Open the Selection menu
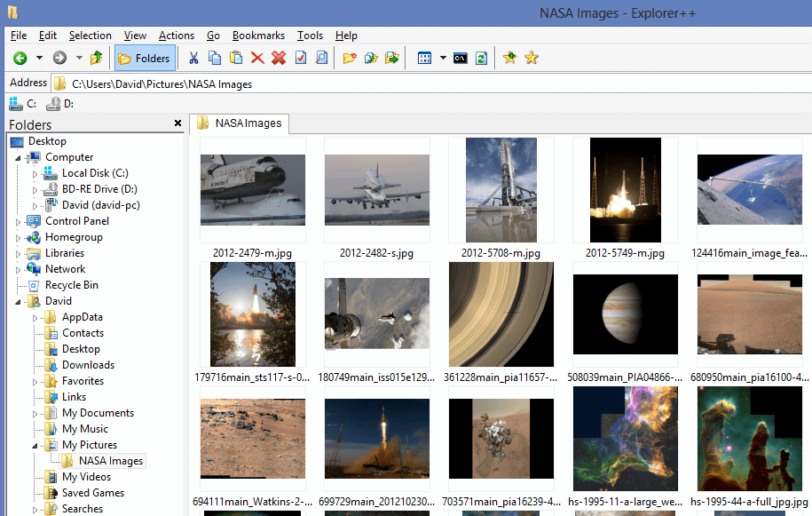The width and height of the screenshot is (812, 516). coord(91,36)
